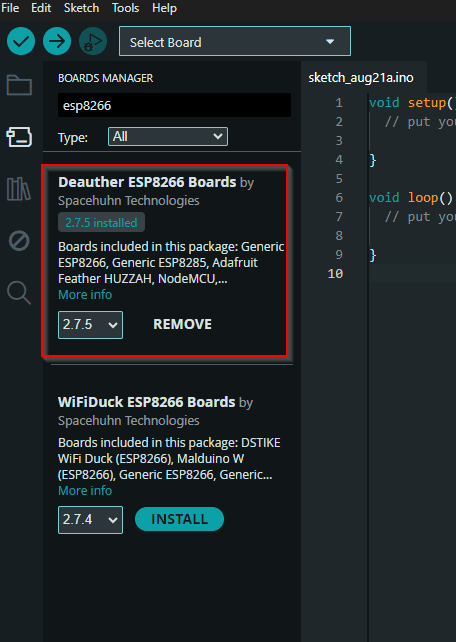Click the WiFiDuck ESP8266 Boards title

click(147, 402)
